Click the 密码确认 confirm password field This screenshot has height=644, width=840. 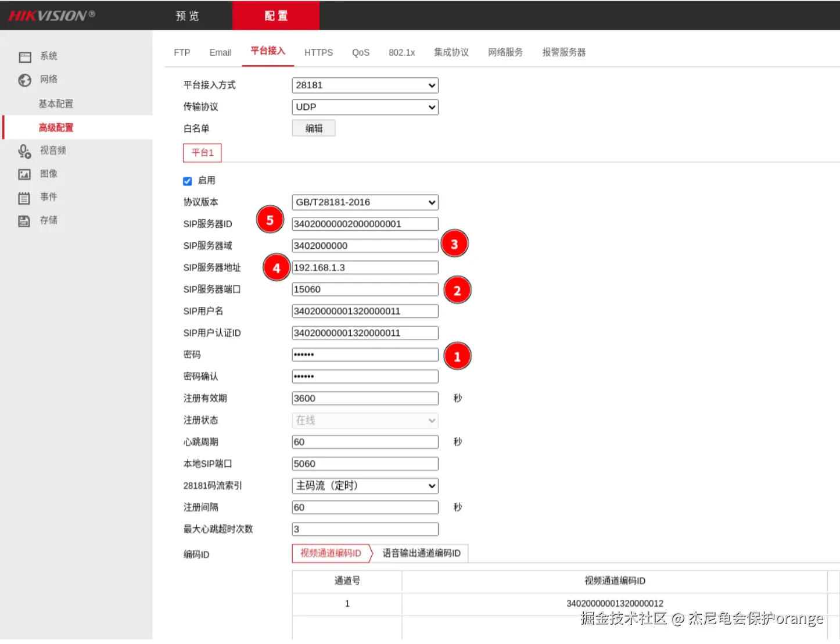[x=365, y=377]
